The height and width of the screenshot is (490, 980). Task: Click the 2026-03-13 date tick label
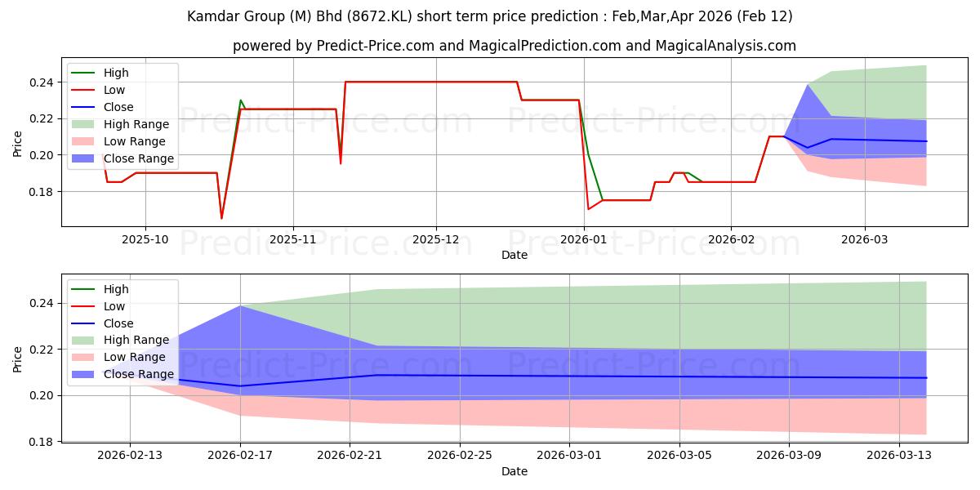tap(898, 456)
